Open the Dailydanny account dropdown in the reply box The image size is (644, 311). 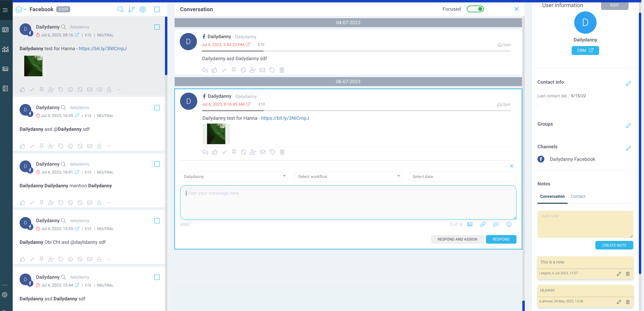pos(234,176)
